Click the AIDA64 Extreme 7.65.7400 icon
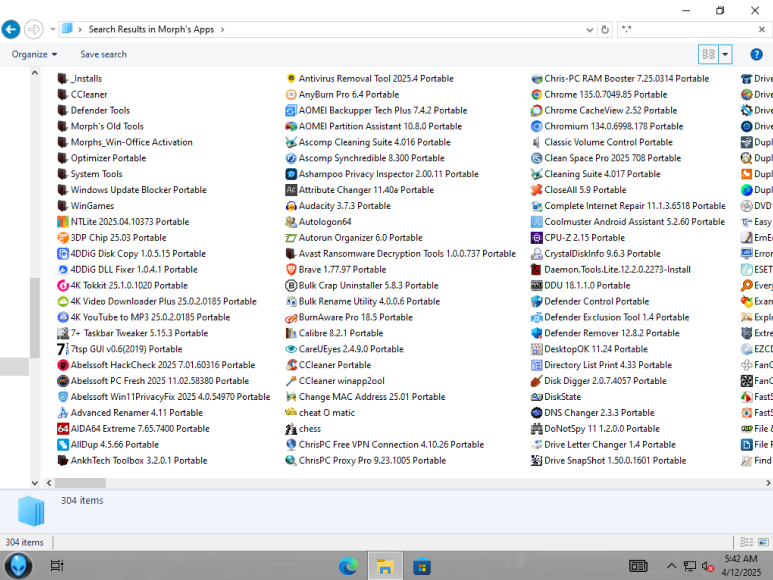The height and width of the screenshot is (580, 773). coord(63,429)
